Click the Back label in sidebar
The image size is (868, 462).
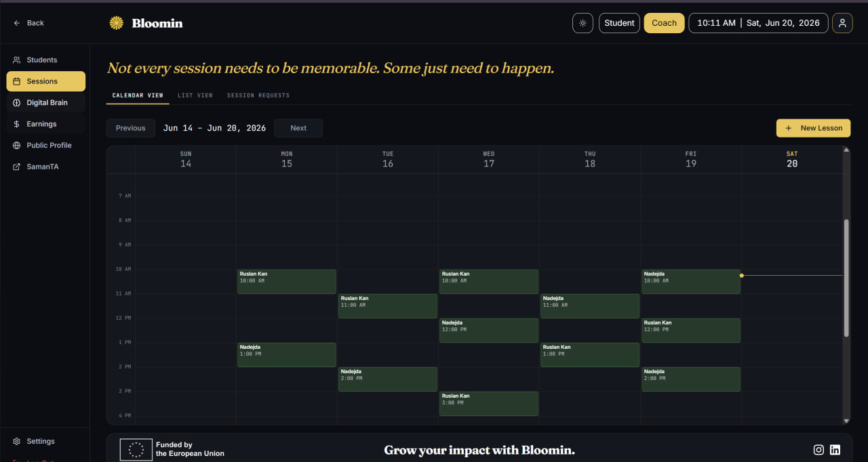click(35, 23)
